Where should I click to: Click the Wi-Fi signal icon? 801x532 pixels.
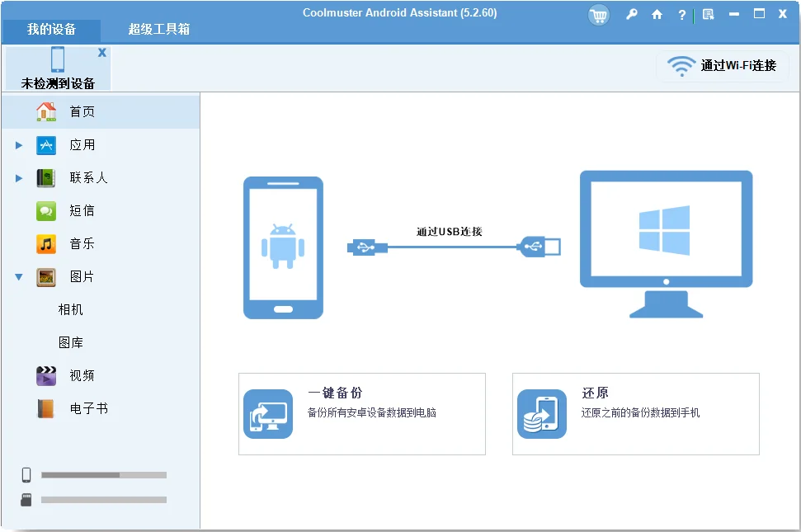[x=681, y=66]
